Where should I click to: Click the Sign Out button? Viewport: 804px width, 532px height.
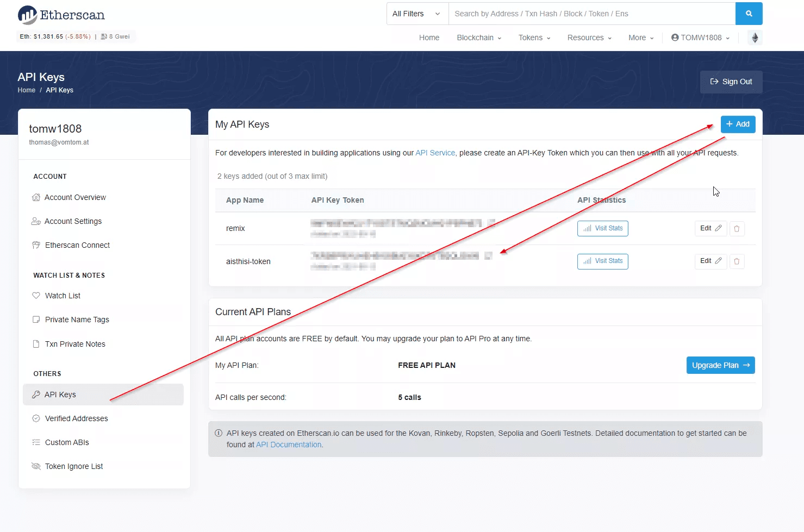731,82
